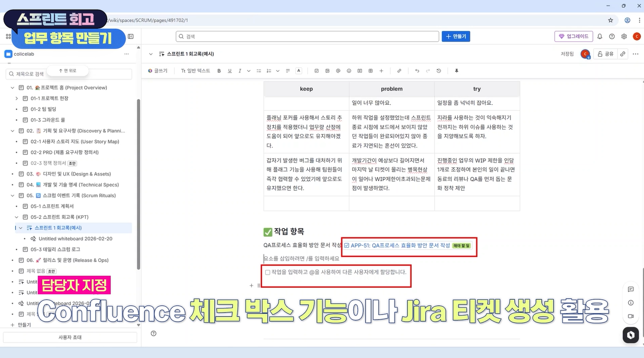Screen dimensions: 644x358
Task: Collapse 02. 기획 및 요구사항 node
Action: click(x=13, y=130)
